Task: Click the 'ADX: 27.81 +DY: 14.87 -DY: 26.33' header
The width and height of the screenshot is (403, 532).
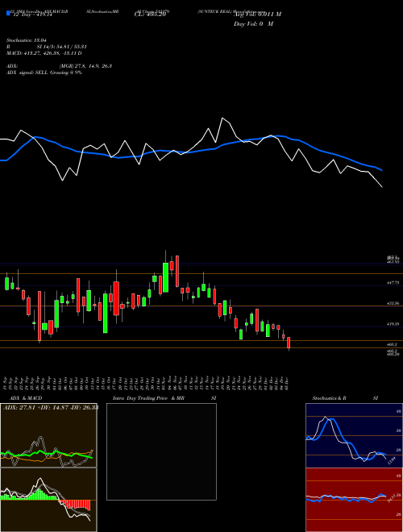Action: pos(51,407)
